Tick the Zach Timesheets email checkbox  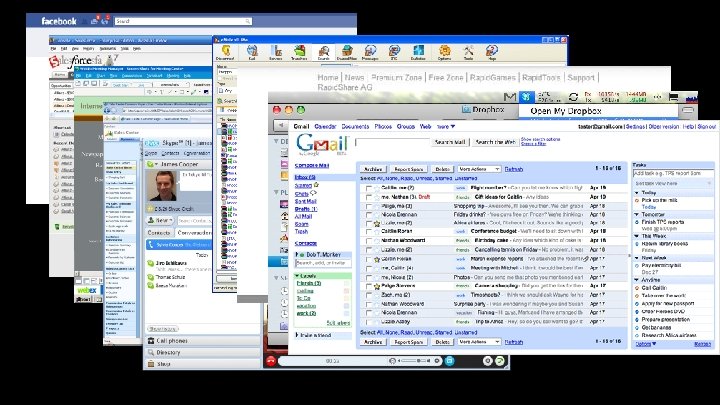click(368, 295)
